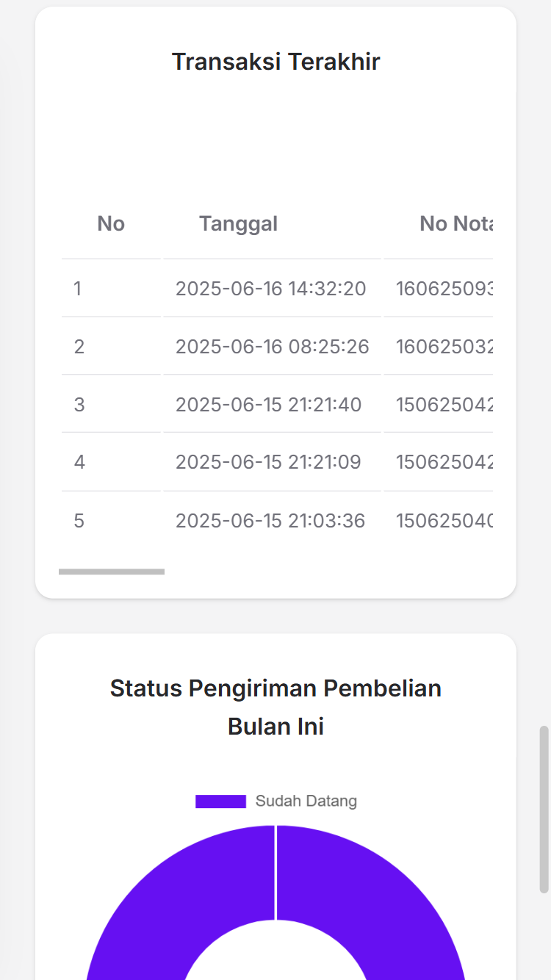
Task: Click nota number starting with 160625032
Action: click(444, 347)
